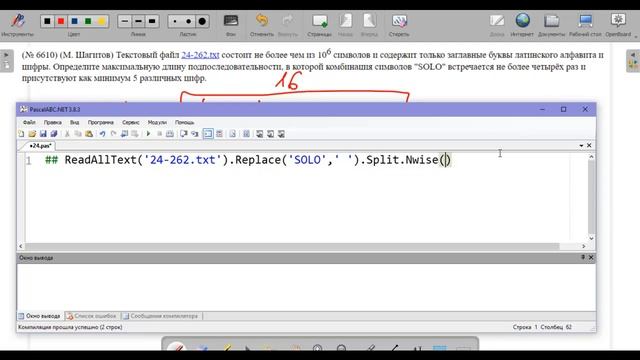Show the Рабочий стол desktop mode
The width and height of the screenshot is (640, 360).
(585, 24)
